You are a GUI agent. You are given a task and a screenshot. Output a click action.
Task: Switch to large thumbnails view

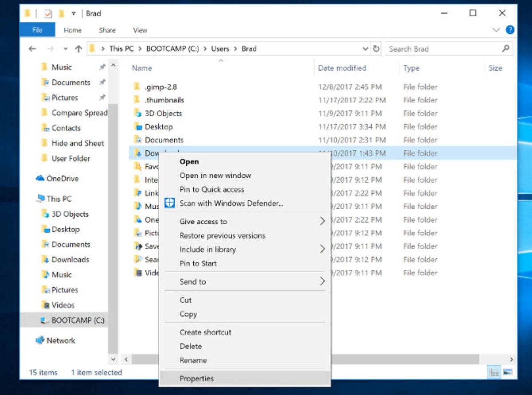click(507, 372)
